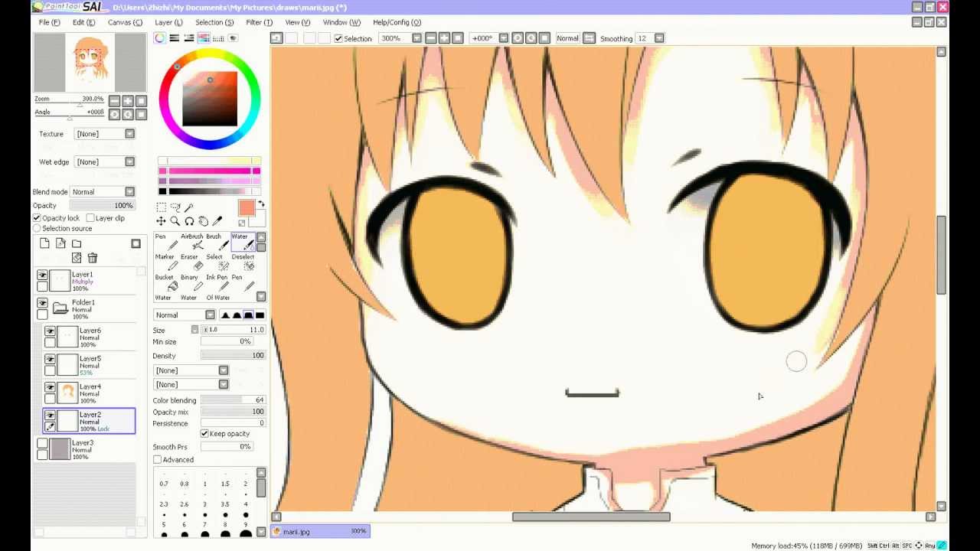This screenshot has height=551, width=980.
Task: Select the Marker tool
Action: pos(166,262)
